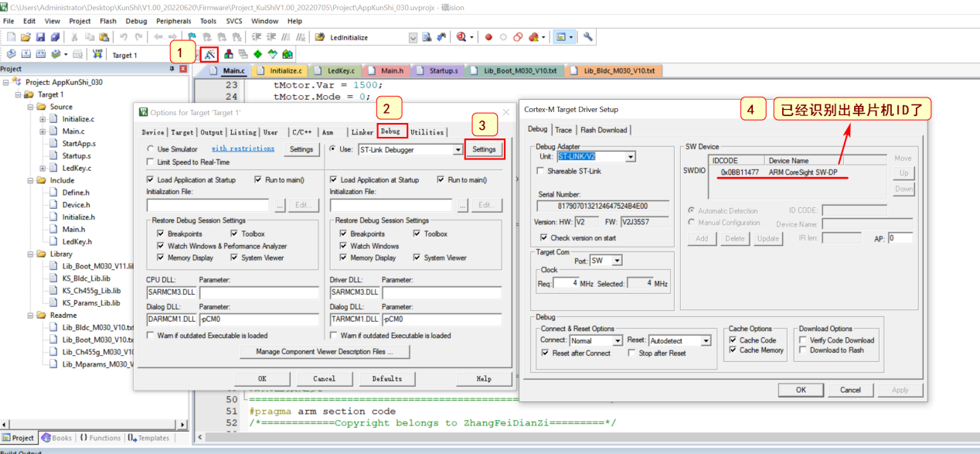
Task: Follow the 'with restrictions' link
Action: (x=243, y=148)
